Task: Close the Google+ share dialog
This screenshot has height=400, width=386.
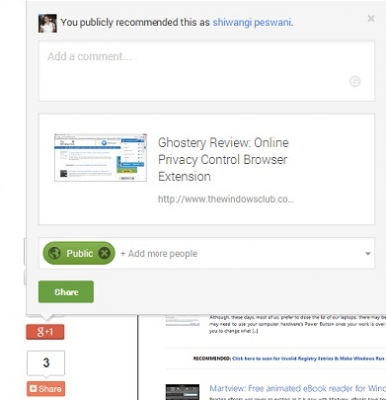Action: pyautogui.click(x=371, y=19)
